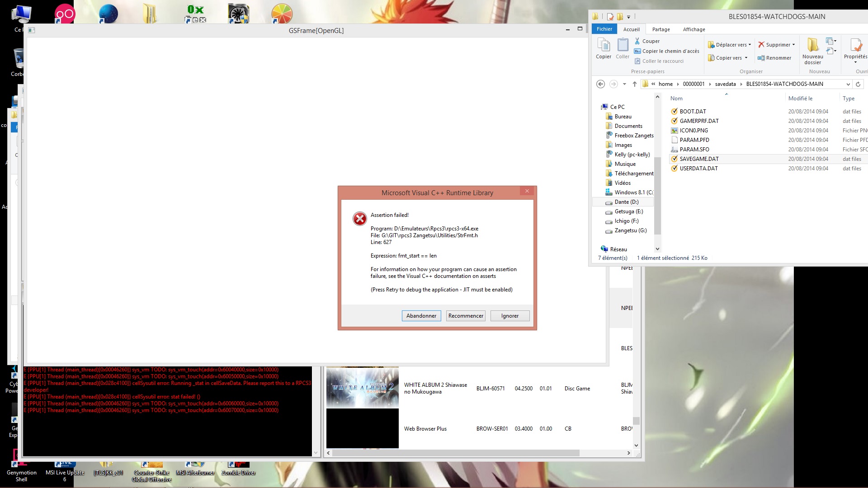Switch to the Partage ribbon tab
Screen dimensions: 868x488
(661, 29)
